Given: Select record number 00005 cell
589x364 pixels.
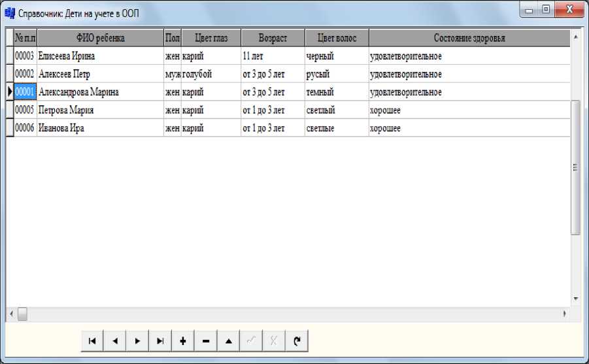Looking at the screenshot, I should (x=25, y=110).
